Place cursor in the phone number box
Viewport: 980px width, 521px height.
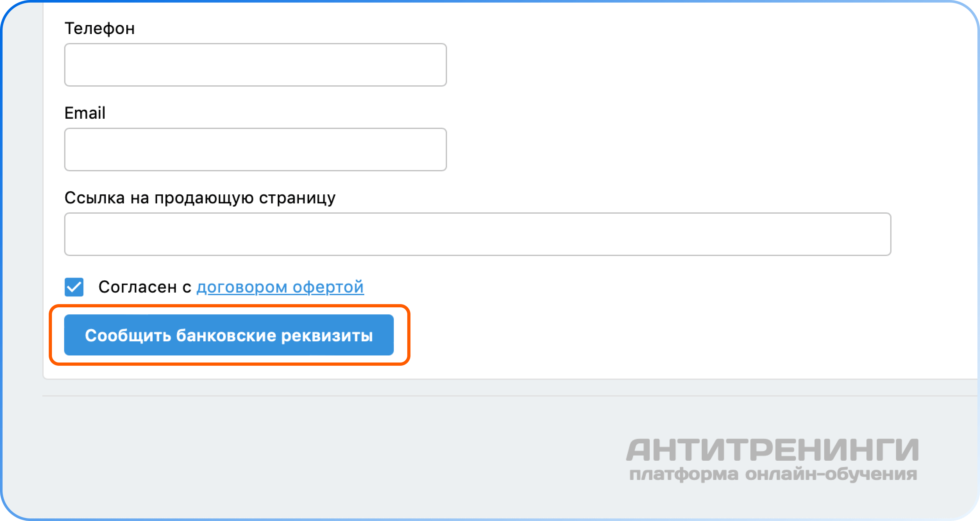pyautogui.click(x=255, y=65)
